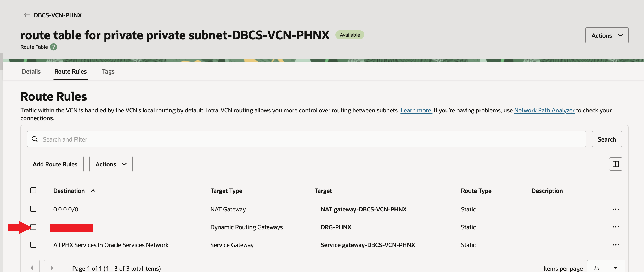
Task: Open the Network Path Analyzer link
Action: 544,110
